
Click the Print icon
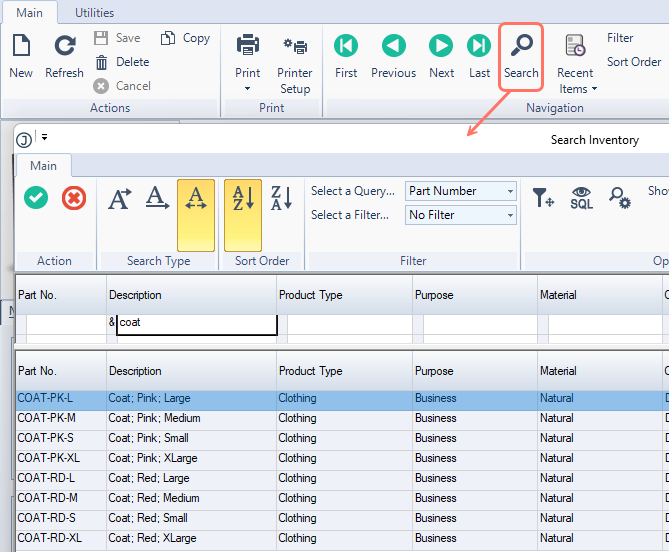[x=248, y=45]
